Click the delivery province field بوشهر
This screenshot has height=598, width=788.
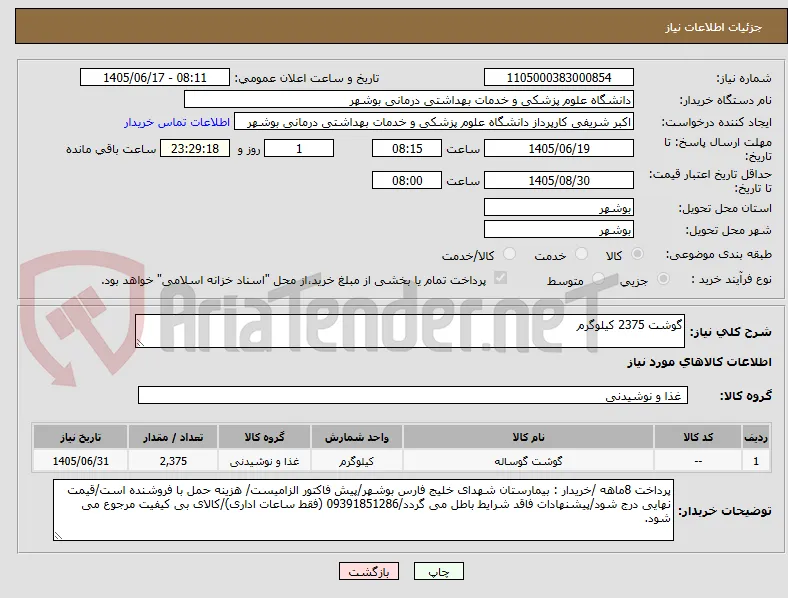coord(559,207)
